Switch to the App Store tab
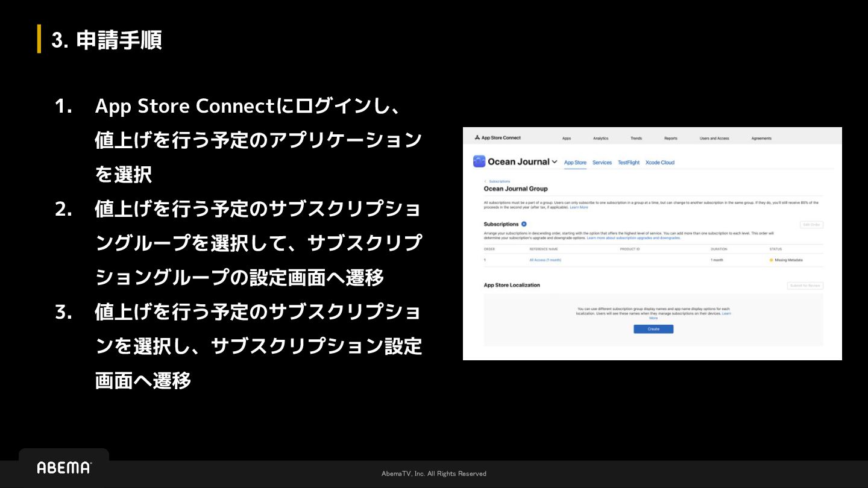 [575, 163]
